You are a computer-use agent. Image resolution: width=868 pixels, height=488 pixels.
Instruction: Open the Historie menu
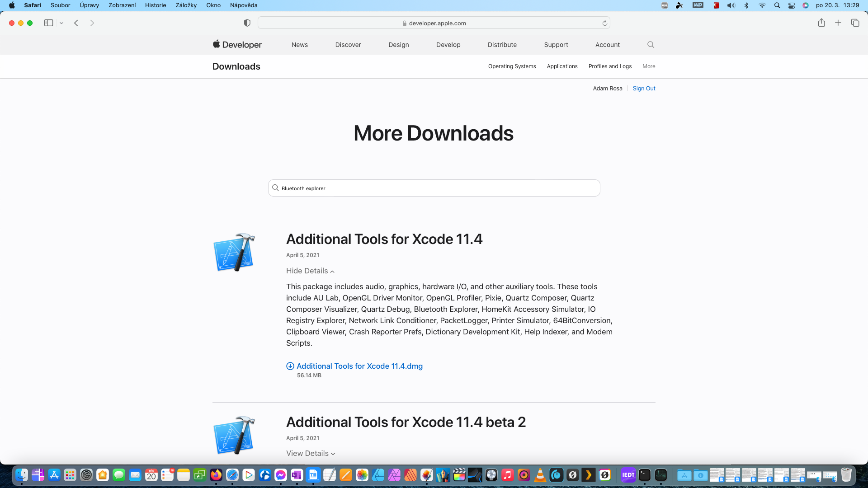(x=155, y=5)
